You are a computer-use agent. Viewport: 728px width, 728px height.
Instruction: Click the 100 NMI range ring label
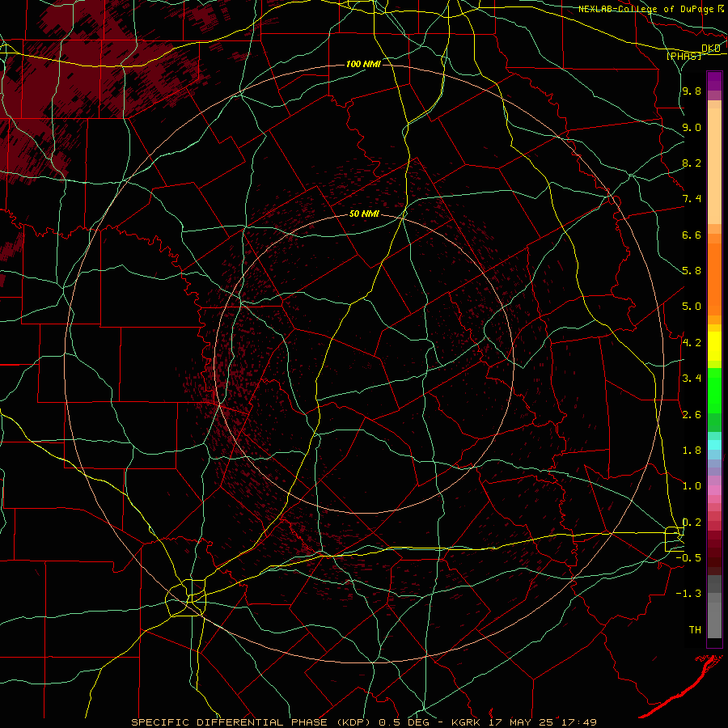point(363,64)
